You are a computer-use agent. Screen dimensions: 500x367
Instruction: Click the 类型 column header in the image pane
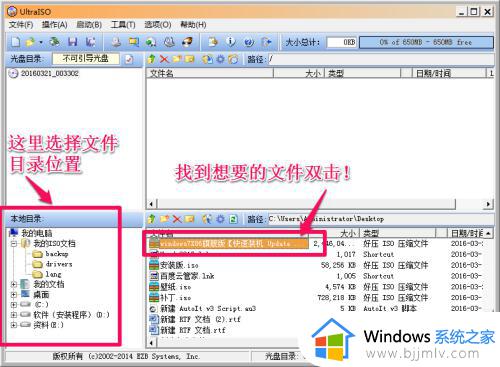pos(362,73)
